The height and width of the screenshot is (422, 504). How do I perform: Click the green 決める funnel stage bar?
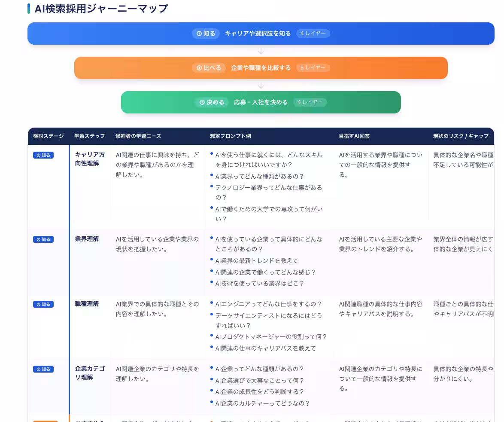[261, 102]
